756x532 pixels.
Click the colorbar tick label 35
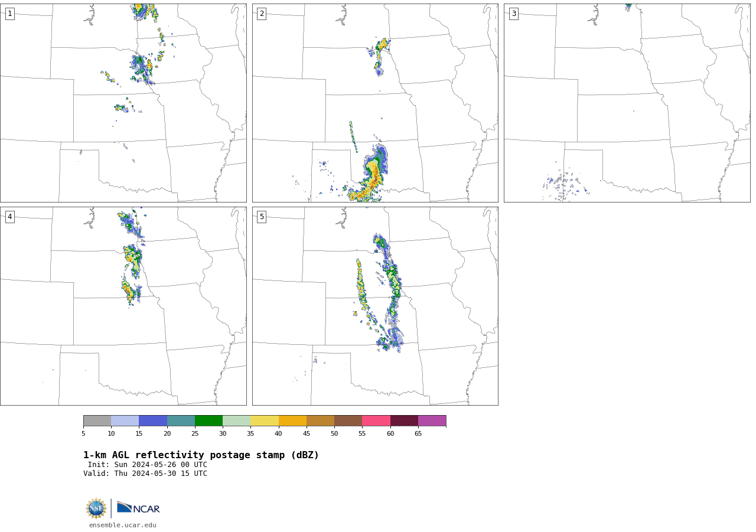(x=250, y=434)
